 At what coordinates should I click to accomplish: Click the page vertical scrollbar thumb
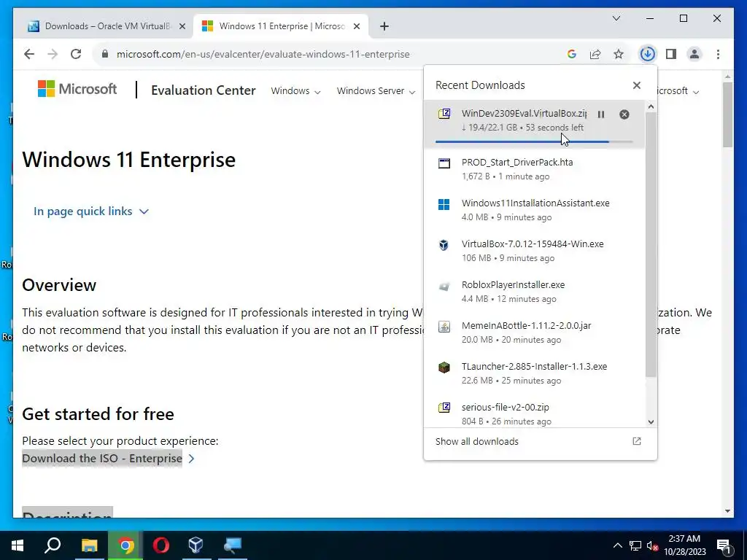727,114
